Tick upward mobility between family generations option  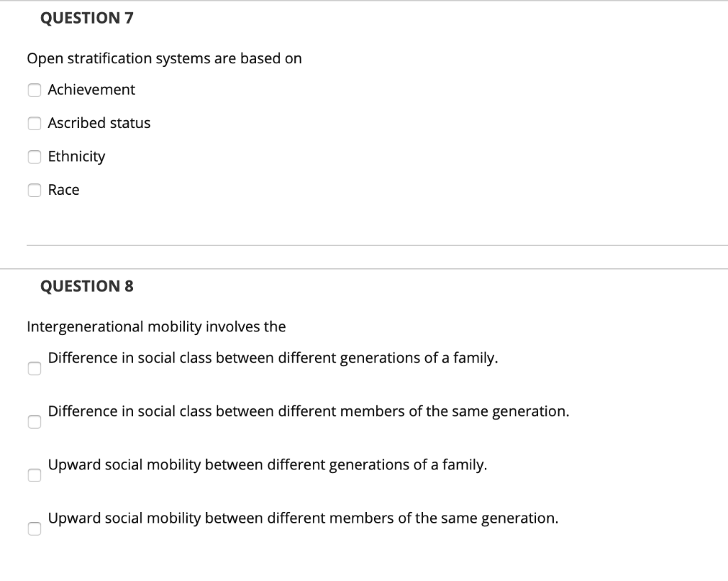pyautogui.click(x=34, y=474)
